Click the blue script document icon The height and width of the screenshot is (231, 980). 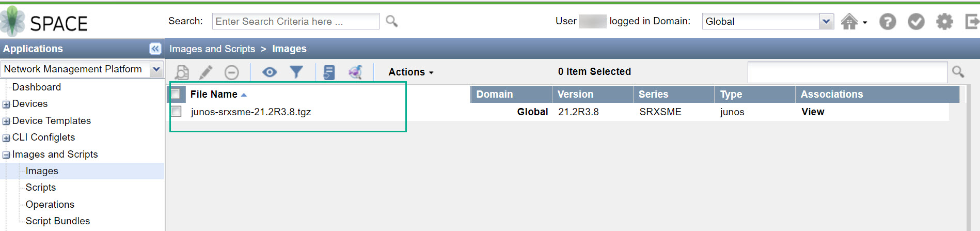coord(328,72)
